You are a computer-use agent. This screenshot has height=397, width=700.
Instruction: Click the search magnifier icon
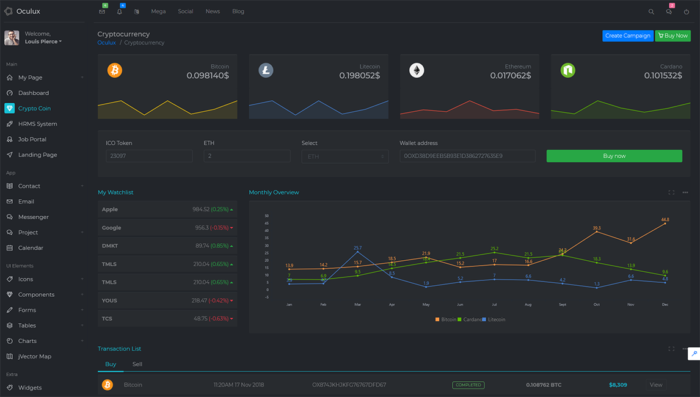pos(651,12)
